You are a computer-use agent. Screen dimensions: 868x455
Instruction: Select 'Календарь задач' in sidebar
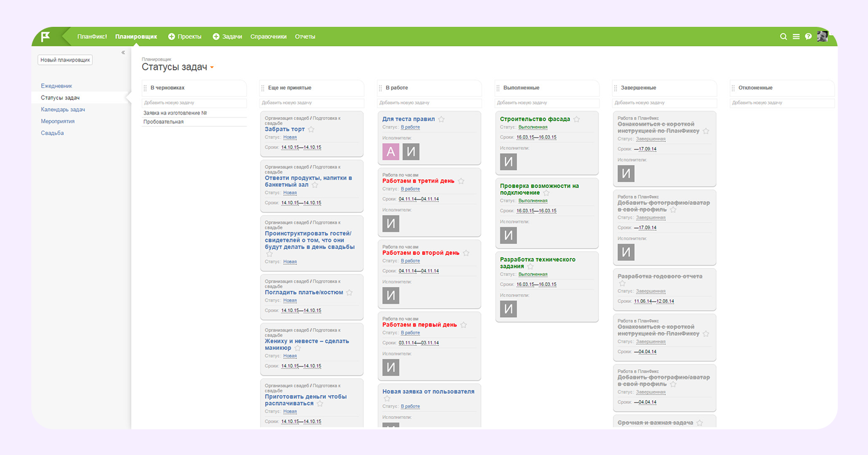tap(63, 110)
